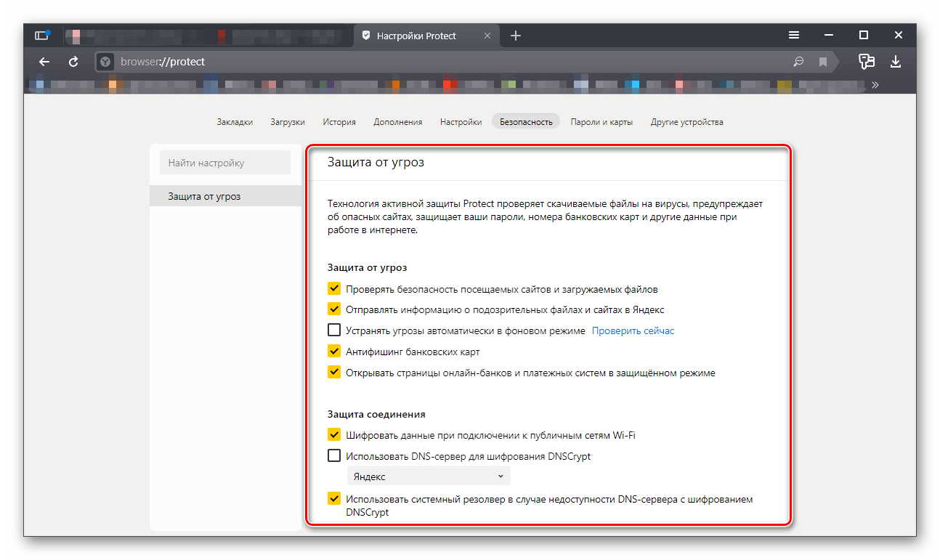940x560 pixels.
Task: Open the browser hamburger menu
Action: (794, 35)
